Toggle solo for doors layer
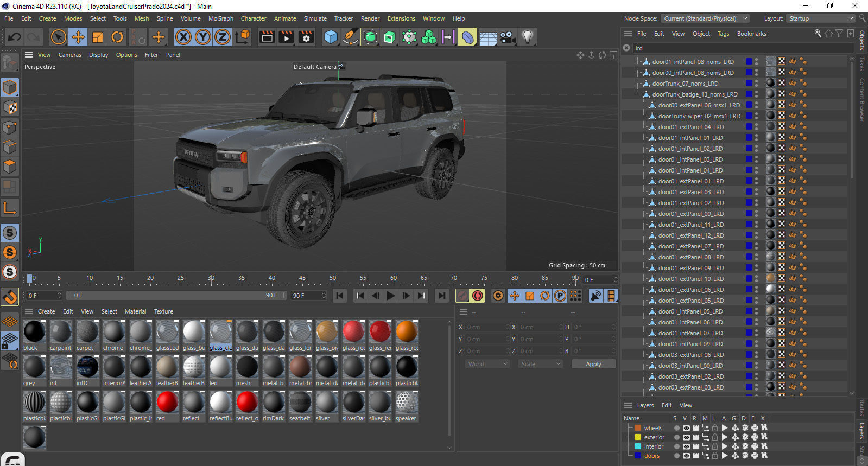868x466 pixels. (677, 456)
